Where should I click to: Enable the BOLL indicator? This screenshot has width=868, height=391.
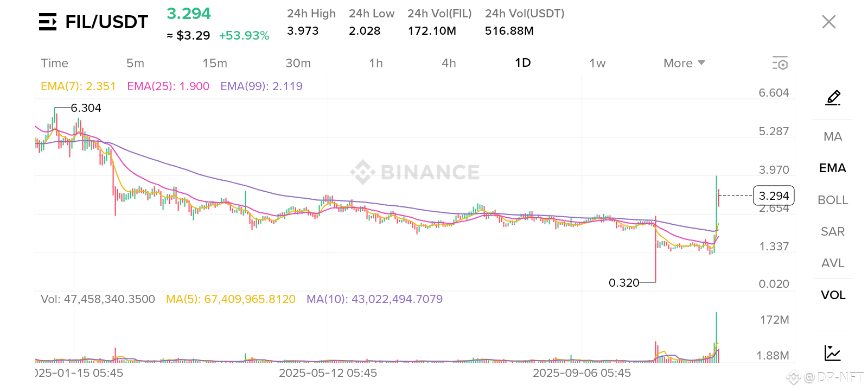[833, 200]
